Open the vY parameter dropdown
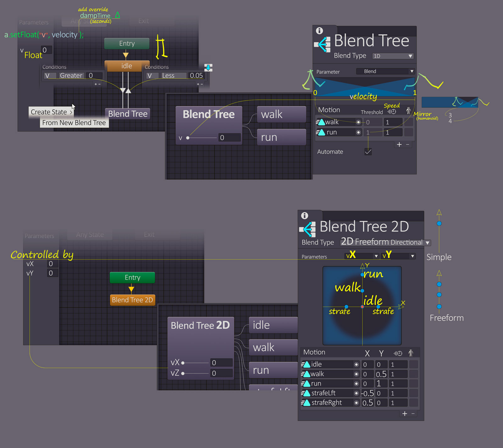Screen dimensions: 503x448 pos(398,256)
